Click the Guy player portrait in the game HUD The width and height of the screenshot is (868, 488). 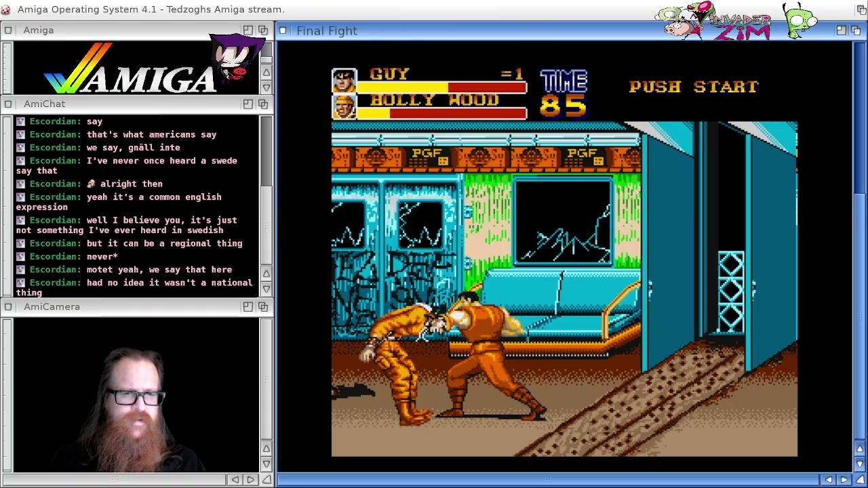(x=344, y=81)
